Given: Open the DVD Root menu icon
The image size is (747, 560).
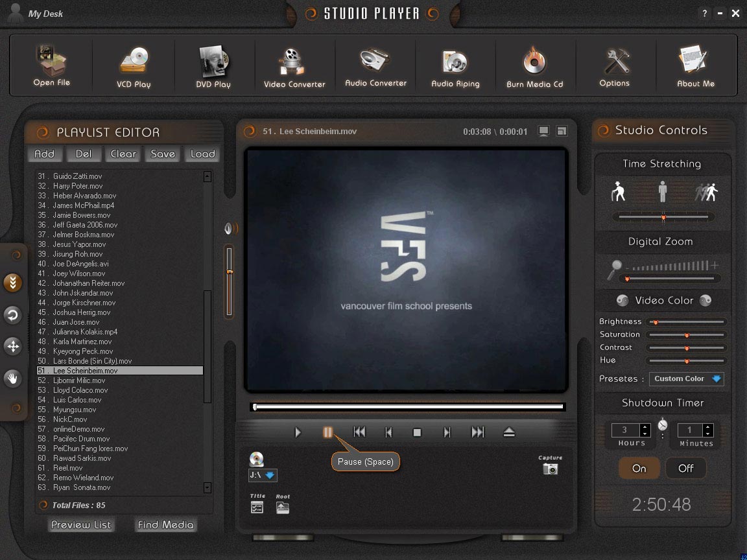Looking at the screenshot, I should click(x=283, y=507).
